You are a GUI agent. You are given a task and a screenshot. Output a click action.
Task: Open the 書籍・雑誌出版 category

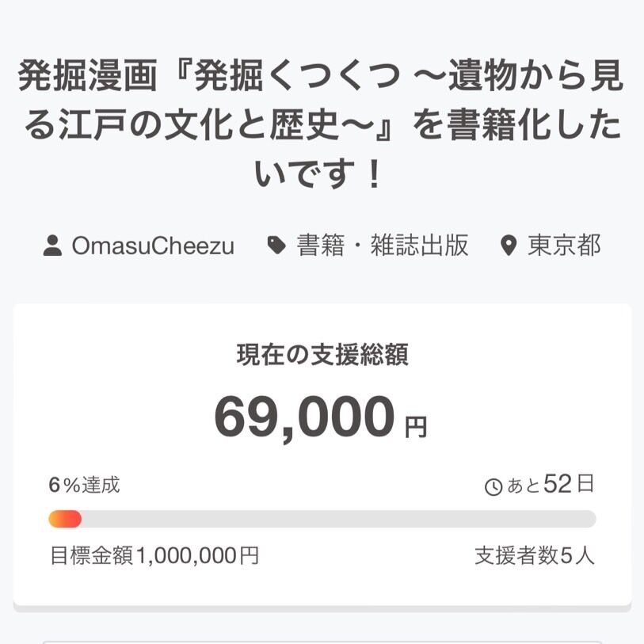(383, 246)
